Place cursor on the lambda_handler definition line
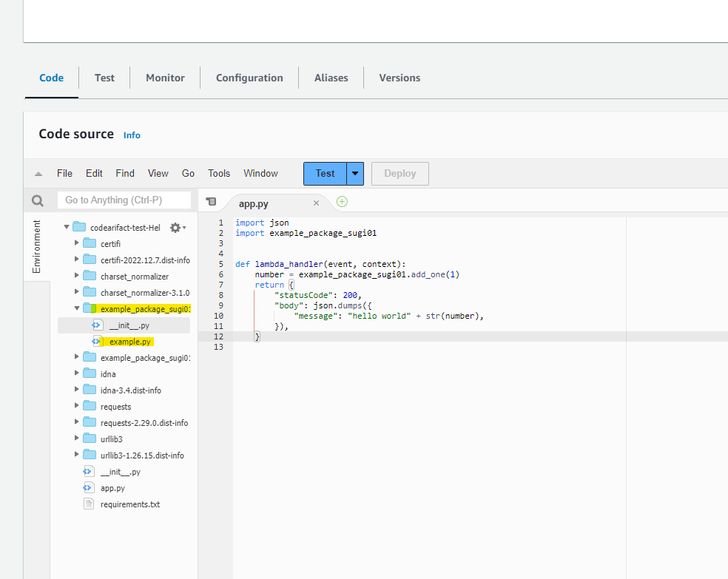Screen dimensions: 728x579 click(320, 264)
